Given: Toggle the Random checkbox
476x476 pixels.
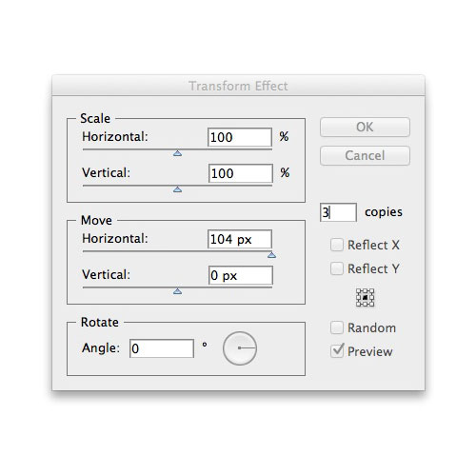Looking at the screenshot, I should pyautogui.click(x=337, y=327).
